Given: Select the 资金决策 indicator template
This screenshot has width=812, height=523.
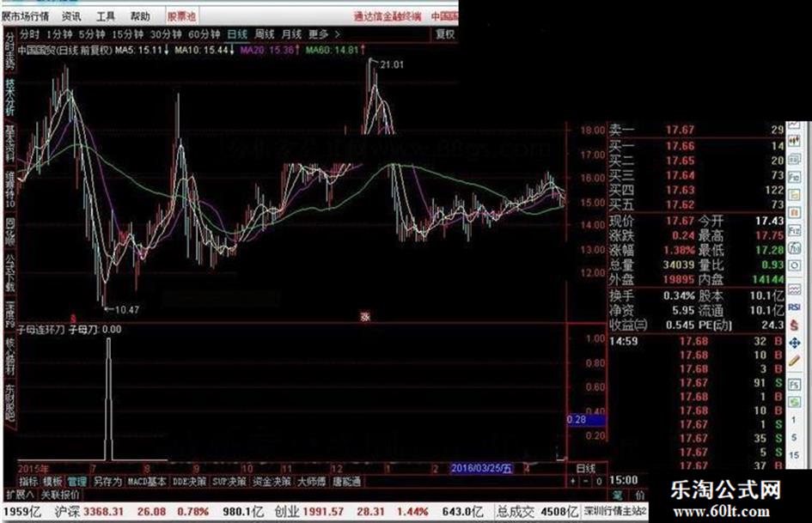Looking at the screenshot, I should (x=272, y=482).
